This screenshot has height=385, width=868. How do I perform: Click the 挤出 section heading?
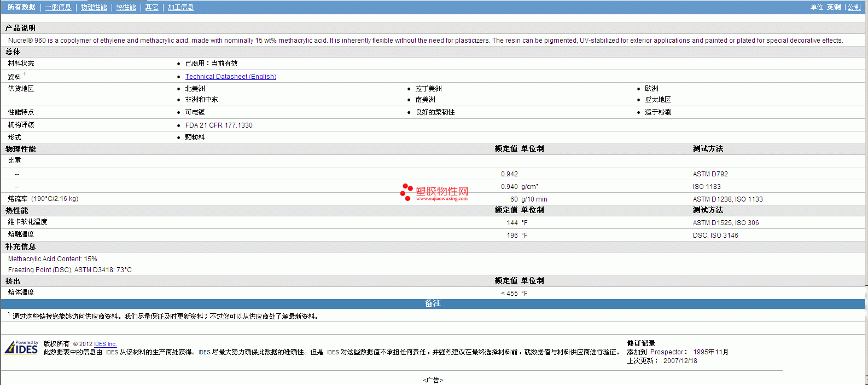point(13,281)
